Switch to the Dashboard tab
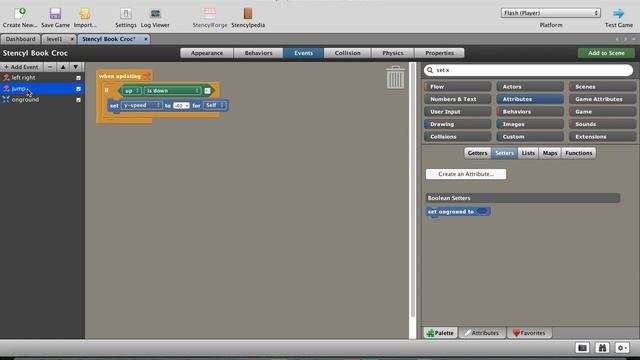640x360 pixels. point(20,39)
